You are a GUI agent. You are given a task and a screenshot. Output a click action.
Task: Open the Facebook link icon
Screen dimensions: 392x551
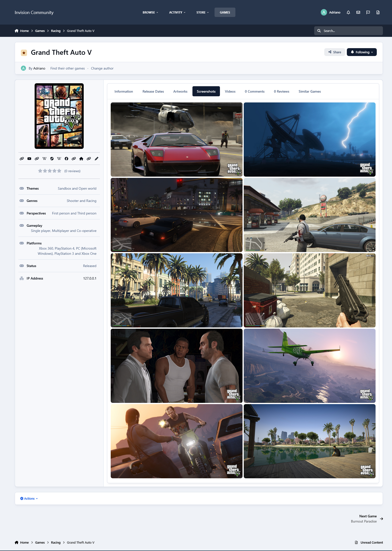pos(66,159)
